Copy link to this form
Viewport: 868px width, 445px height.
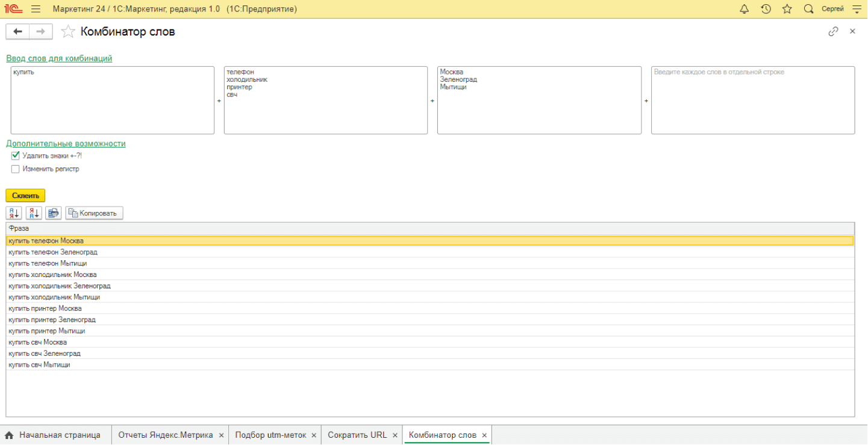[833, 31]
